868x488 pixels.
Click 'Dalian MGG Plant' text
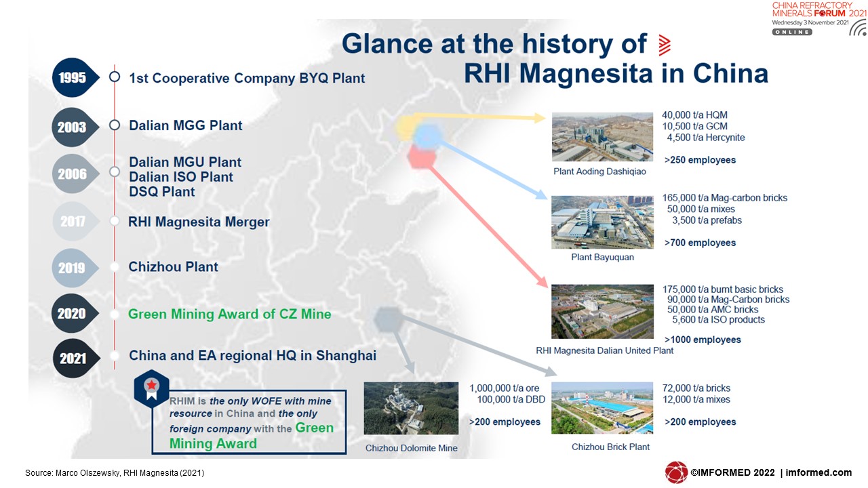[x=186, y=125]
